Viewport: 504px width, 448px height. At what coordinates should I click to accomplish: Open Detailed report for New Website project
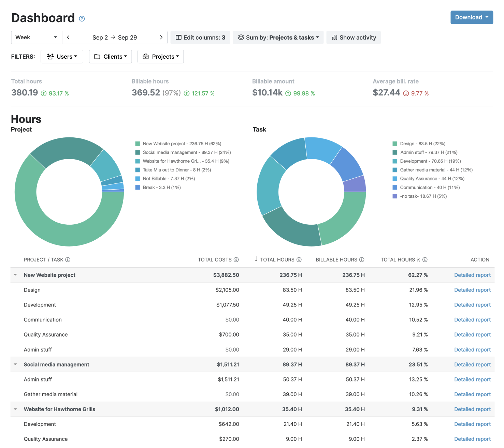pyautogui.click(x=472, y=275)
